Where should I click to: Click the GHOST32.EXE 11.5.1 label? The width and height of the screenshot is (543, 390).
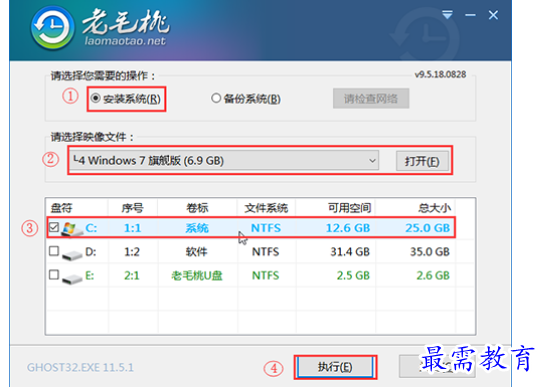tap(80, 367)
